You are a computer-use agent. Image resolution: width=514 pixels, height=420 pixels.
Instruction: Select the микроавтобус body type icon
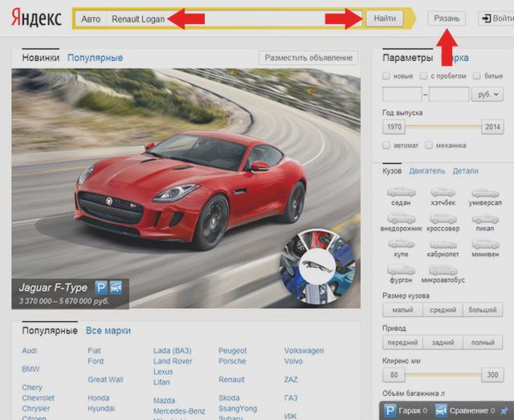point(443,270)
